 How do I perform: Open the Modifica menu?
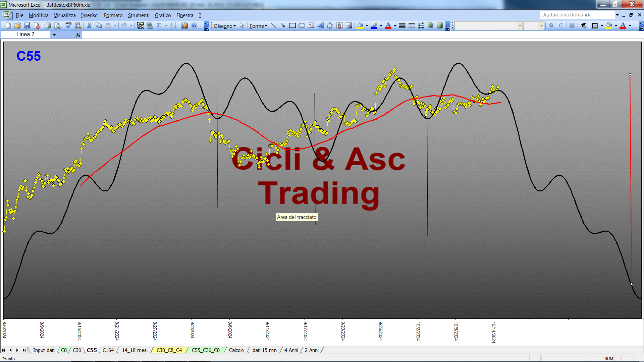[39, 15]
